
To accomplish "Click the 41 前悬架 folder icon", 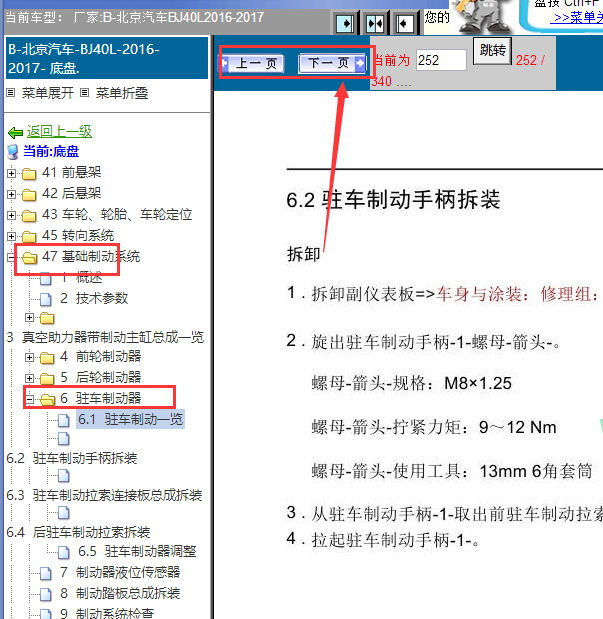I will point(29,174).
